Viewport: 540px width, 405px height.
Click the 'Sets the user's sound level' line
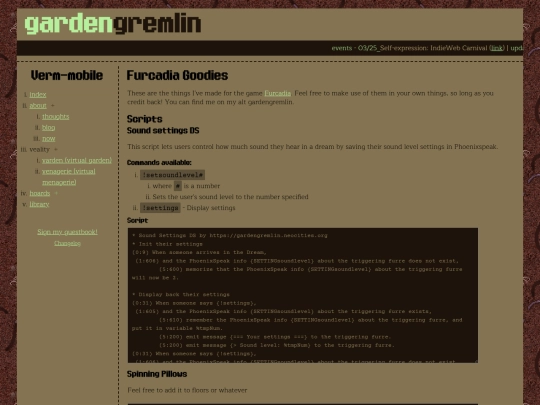230,197
